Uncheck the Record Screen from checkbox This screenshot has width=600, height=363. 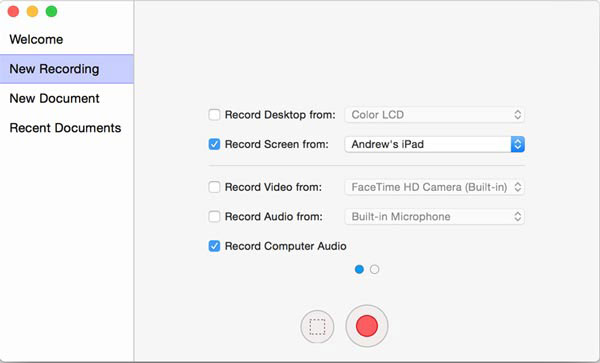pos(214,144)
